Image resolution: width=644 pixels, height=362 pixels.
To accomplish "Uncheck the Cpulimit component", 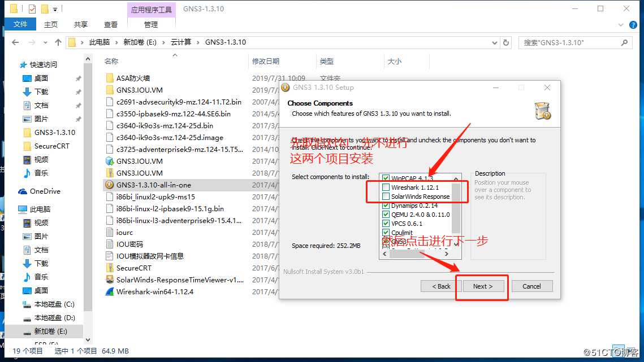I will tap(386, 232).
